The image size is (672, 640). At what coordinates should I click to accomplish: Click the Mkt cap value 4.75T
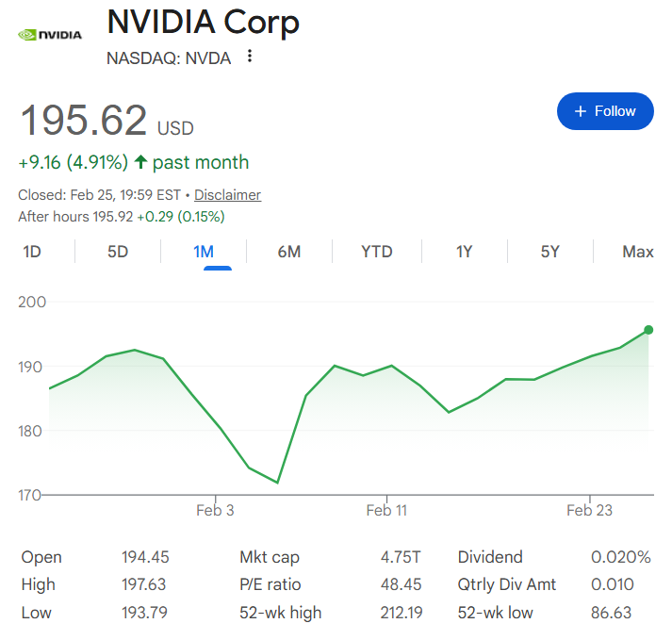click(401, 557)
